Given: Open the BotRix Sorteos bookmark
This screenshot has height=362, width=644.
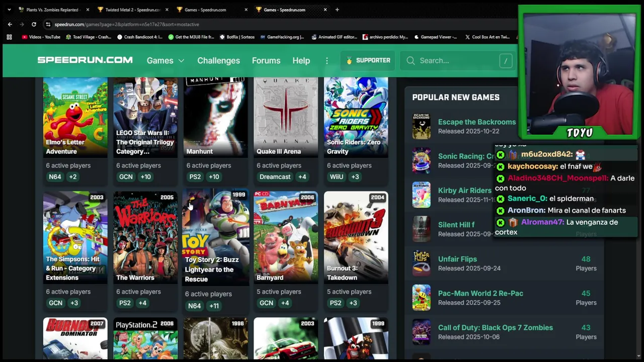Looking at the screenshot, I should (237, 37).
